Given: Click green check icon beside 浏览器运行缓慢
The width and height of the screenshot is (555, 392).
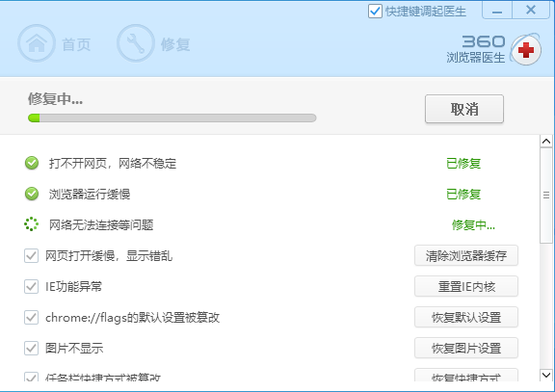Looking at the screenshot, I should (32, 194).
